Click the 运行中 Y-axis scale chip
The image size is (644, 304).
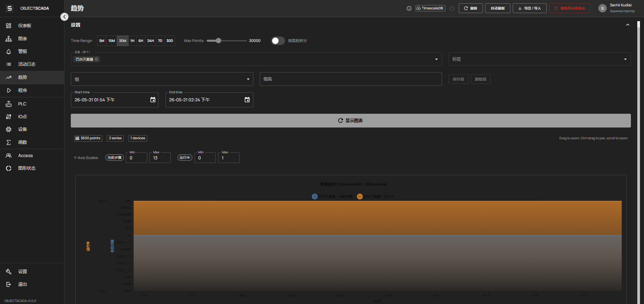tap(185, 158)
